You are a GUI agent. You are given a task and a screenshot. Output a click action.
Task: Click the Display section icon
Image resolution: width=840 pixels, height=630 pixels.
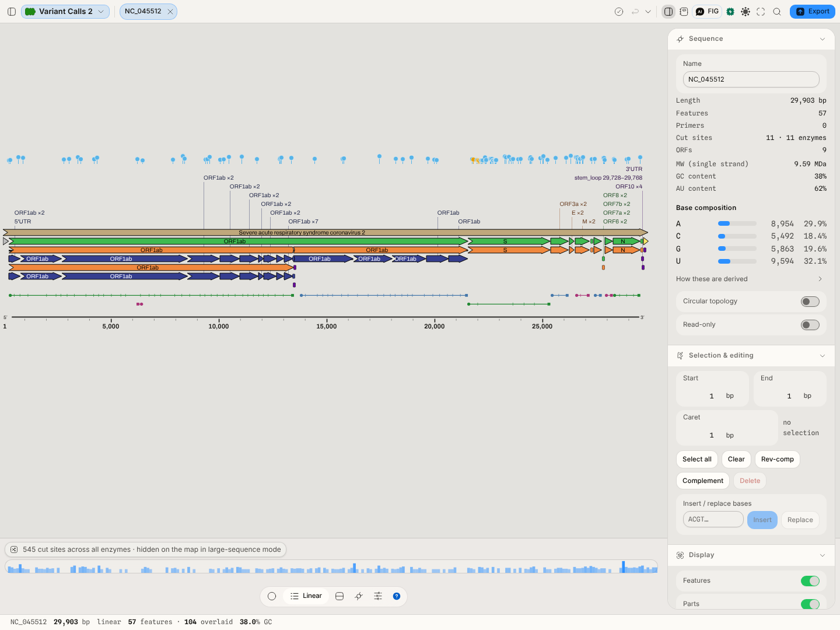[x=680, y=555]
